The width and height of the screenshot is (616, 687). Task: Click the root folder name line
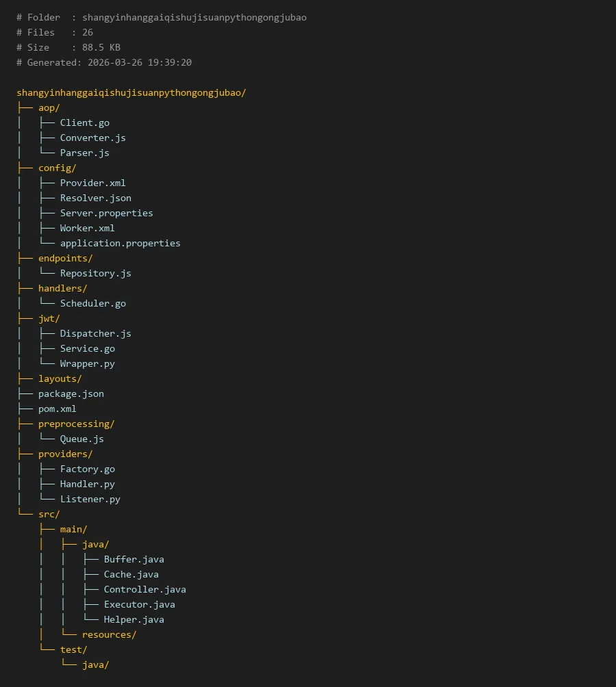[x=131, y=92]
